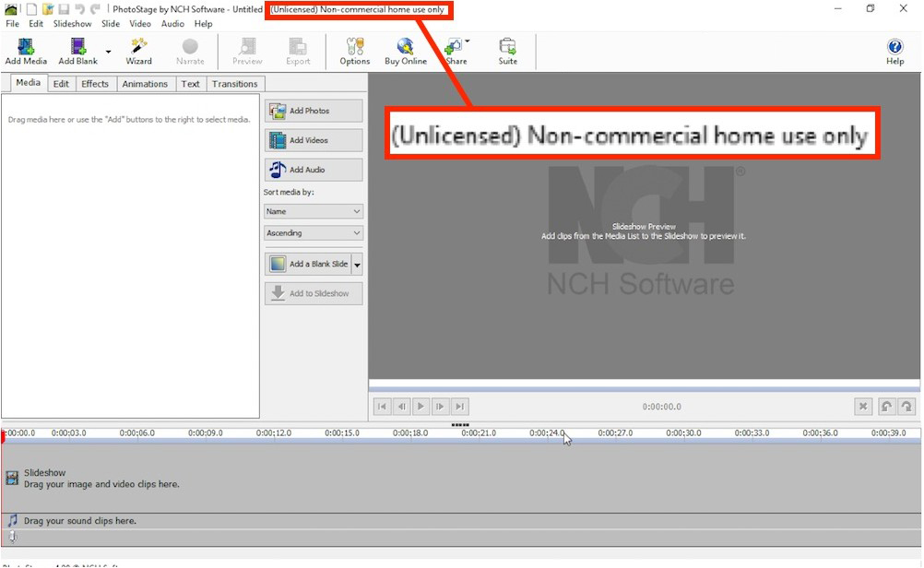The height and width of the screenshot is (568, 924).
Task: Click the Export toolbar icon
Action: coord(298,52)
